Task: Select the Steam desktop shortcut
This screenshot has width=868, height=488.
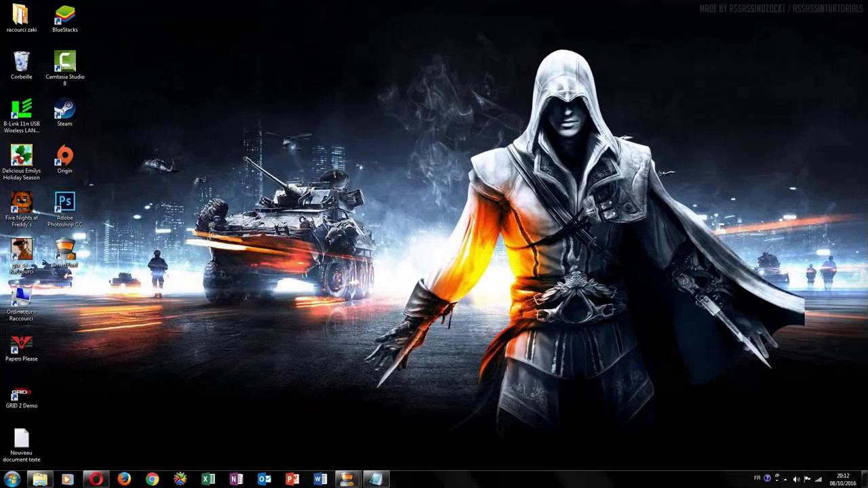Action: pos(64,112)
